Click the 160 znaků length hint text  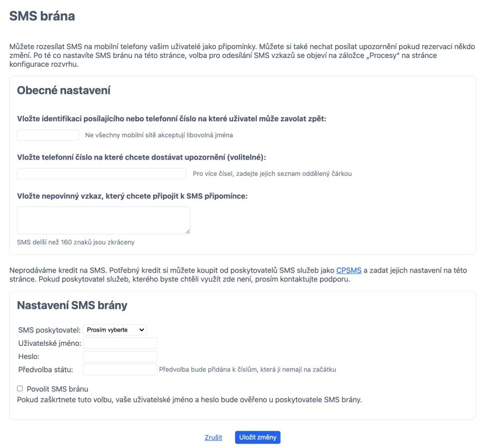tap(76, 242)
